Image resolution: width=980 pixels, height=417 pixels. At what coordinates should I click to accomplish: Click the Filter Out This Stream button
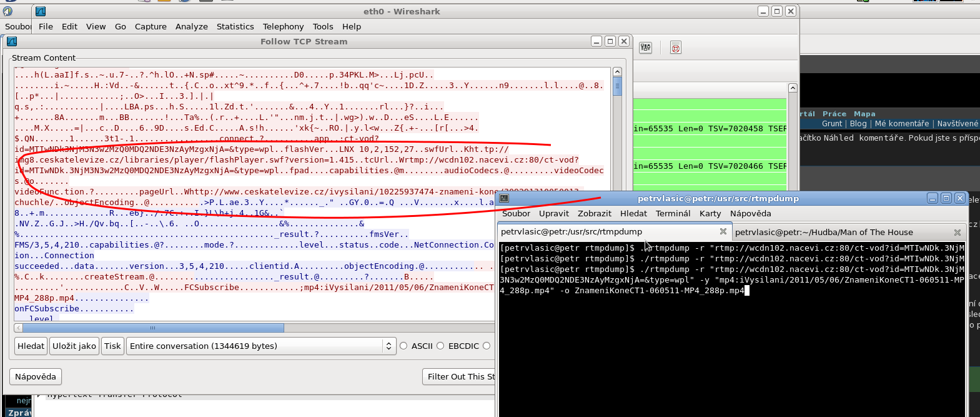(x=459, y=376)
